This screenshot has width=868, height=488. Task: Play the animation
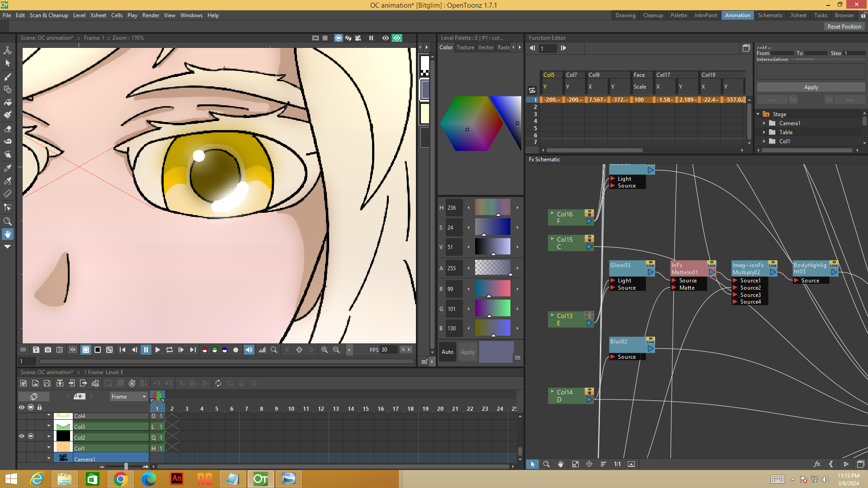coord(158,350)
